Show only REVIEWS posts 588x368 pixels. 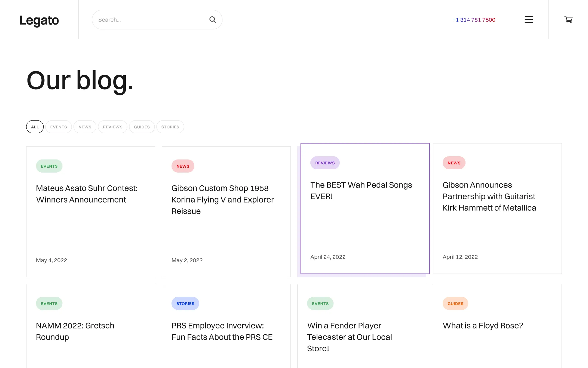113,127
